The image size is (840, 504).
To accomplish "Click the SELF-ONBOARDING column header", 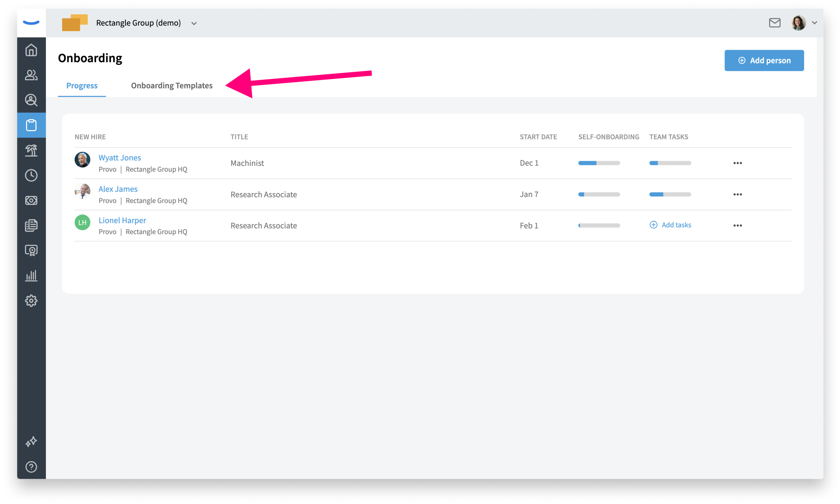I will pyautogui.click(x=608, y=137).
